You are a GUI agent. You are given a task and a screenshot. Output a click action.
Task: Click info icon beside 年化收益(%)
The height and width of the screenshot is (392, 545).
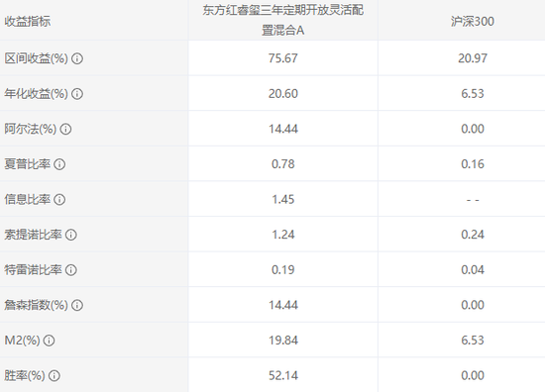click(x=77, y=94)
